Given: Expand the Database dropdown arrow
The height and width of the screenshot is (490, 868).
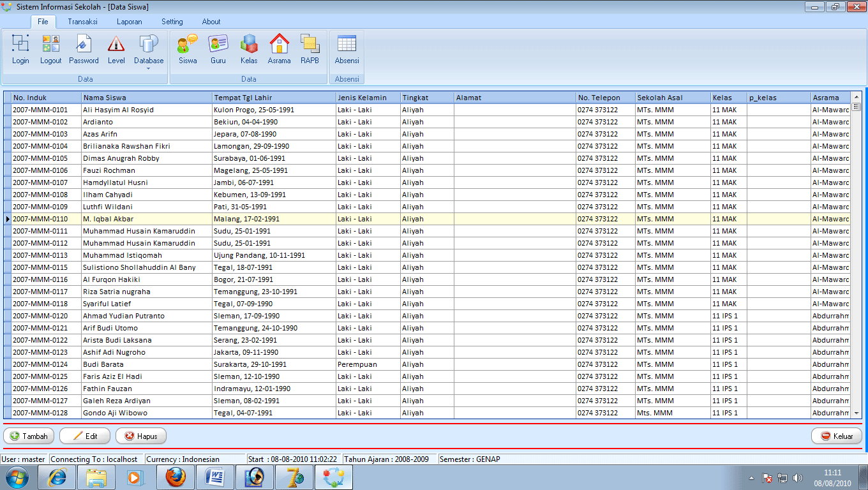Looking at the screenshot, I should pos(149,68).
